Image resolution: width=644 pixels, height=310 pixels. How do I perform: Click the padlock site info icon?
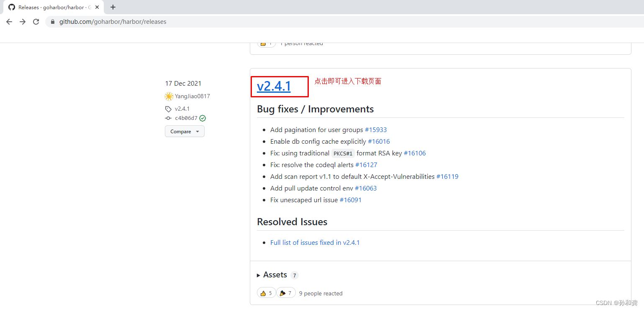point(53,22)
